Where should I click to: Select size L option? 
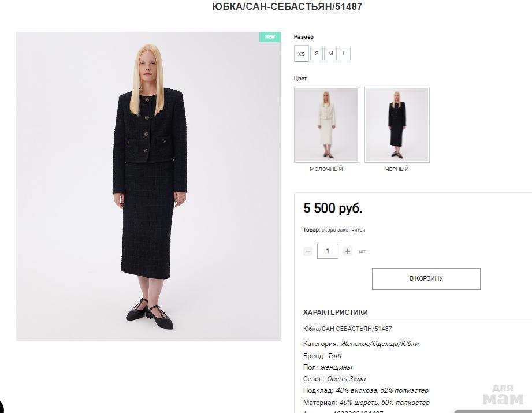point(344,54)
